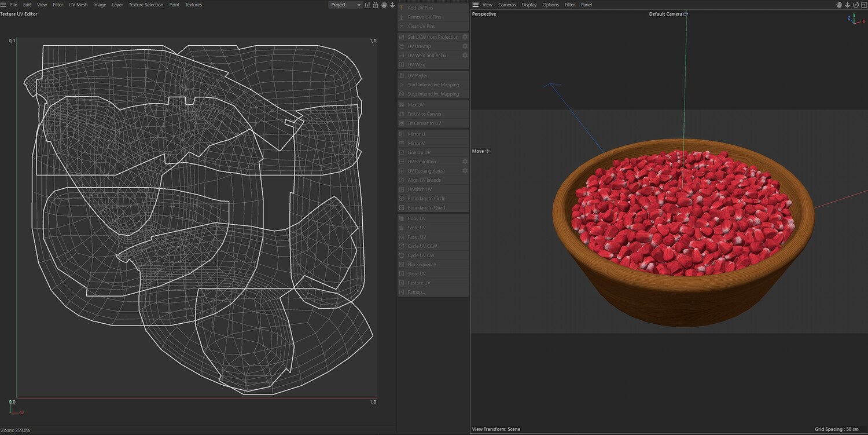Click the Remove UV Pins button

(433, 17)
